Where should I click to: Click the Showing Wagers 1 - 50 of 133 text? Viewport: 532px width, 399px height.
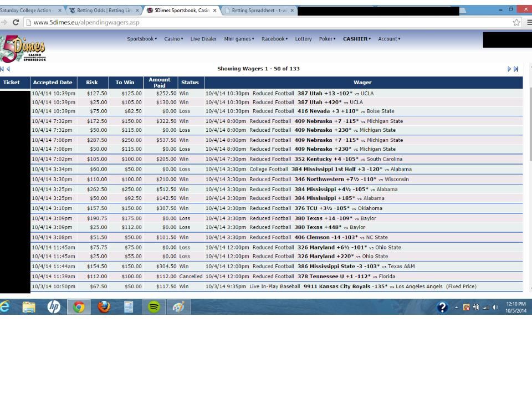(259, 69)
